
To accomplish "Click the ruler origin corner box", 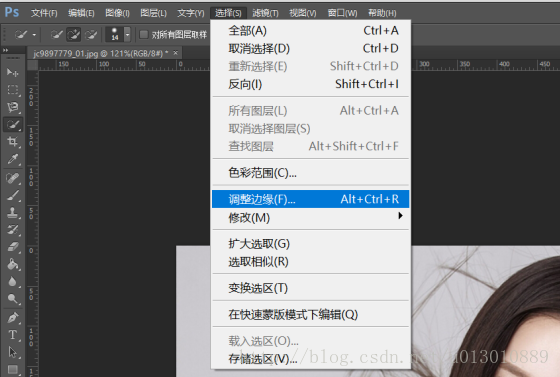I will point(32,65).
